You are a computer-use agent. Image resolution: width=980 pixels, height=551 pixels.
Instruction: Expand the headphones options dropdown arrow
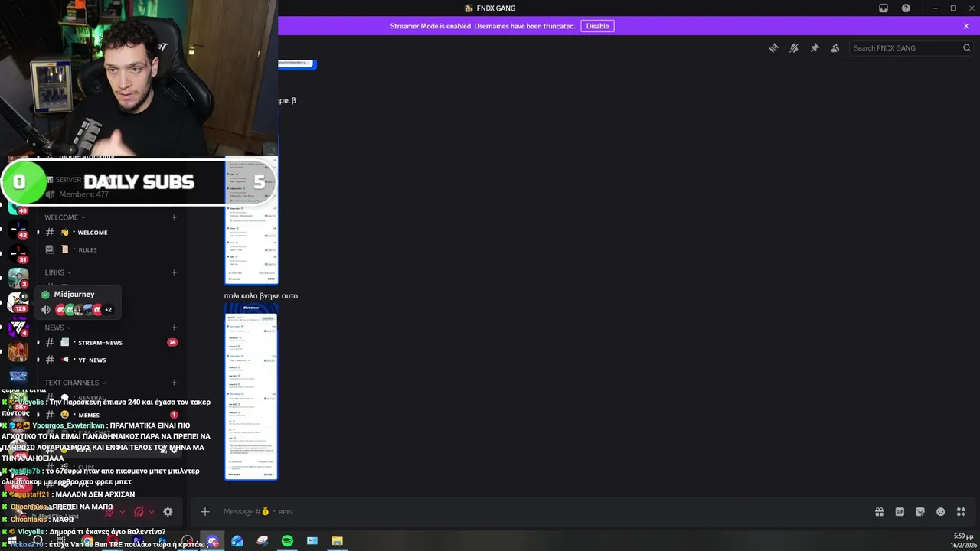152,512
